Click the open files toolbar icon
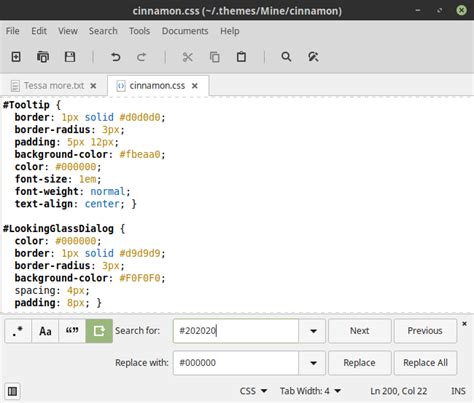Viewport: 474px width, 403px height. coord(43,57)
